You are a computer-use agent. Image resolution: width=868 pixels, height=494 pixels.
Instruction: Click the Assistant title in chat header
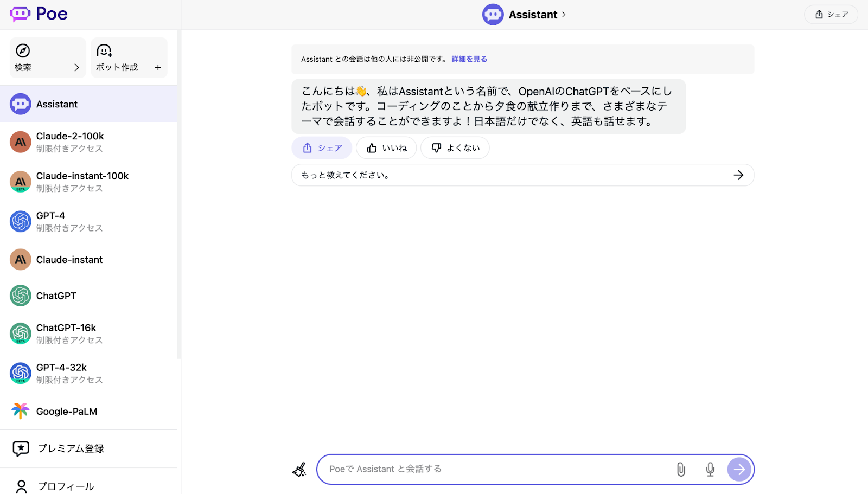(533, 15)
